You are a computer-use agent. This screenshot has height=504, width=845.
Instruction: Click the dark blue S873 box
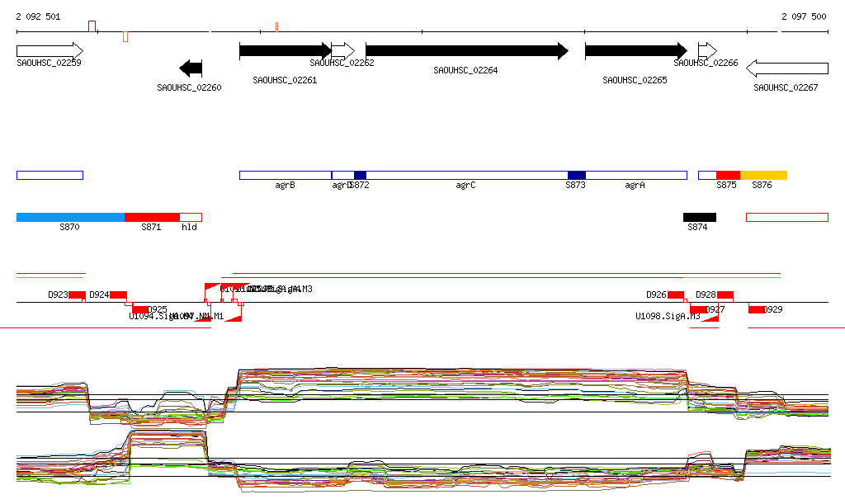pos(576,175)
